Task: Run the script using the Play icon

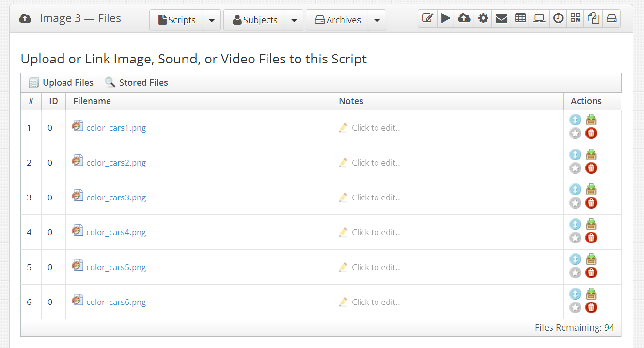Action: pyautogui.click(x=445, y=18)
